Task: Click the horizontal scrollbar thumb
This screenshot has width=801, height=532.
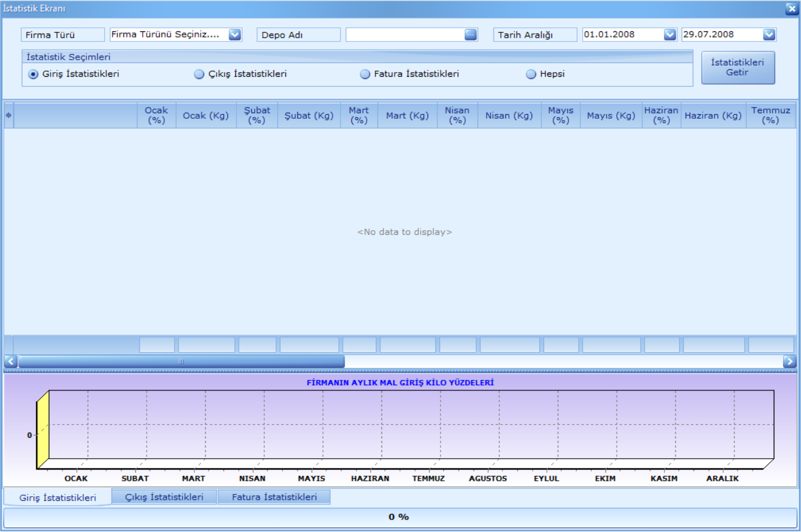Action: pyautogui.click(x=181, y=361)
